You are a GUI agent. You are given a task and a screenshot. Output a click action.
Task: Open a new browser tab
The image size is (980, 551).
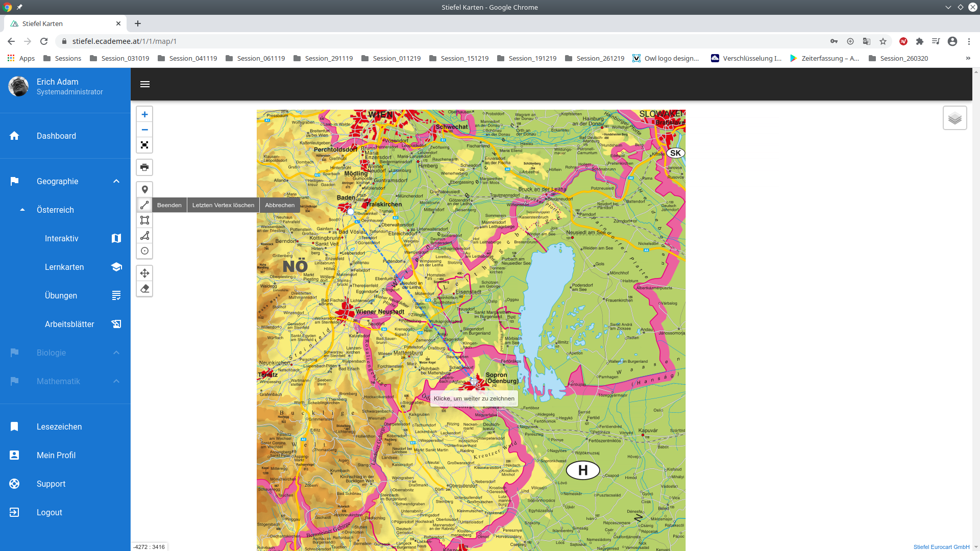click(138, 23)
